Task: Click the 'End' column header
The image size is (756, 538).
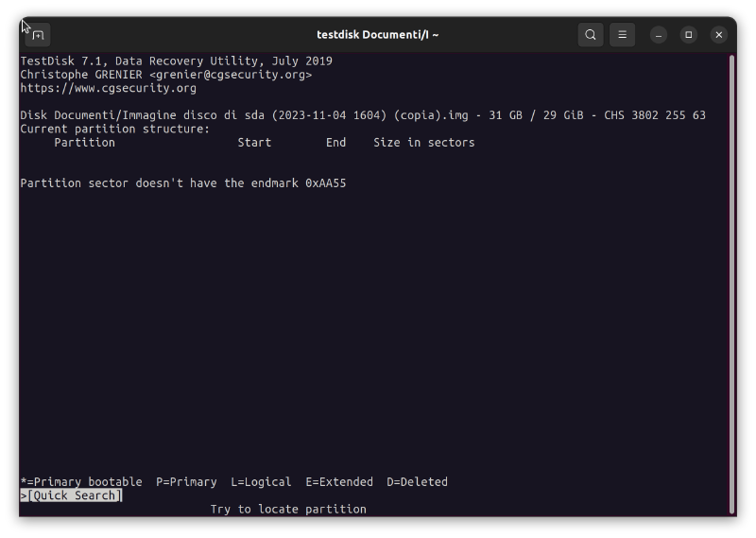Action: click(x=335, y=143)
